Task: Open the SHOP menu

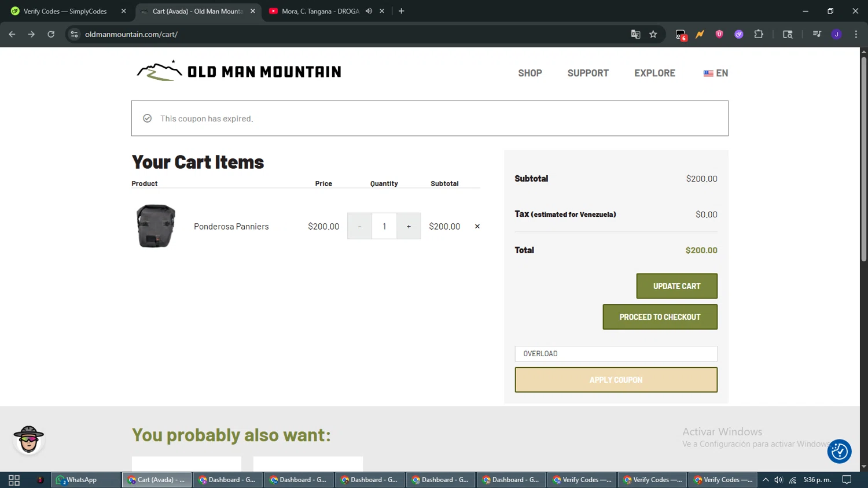Action: click(530, 73)
